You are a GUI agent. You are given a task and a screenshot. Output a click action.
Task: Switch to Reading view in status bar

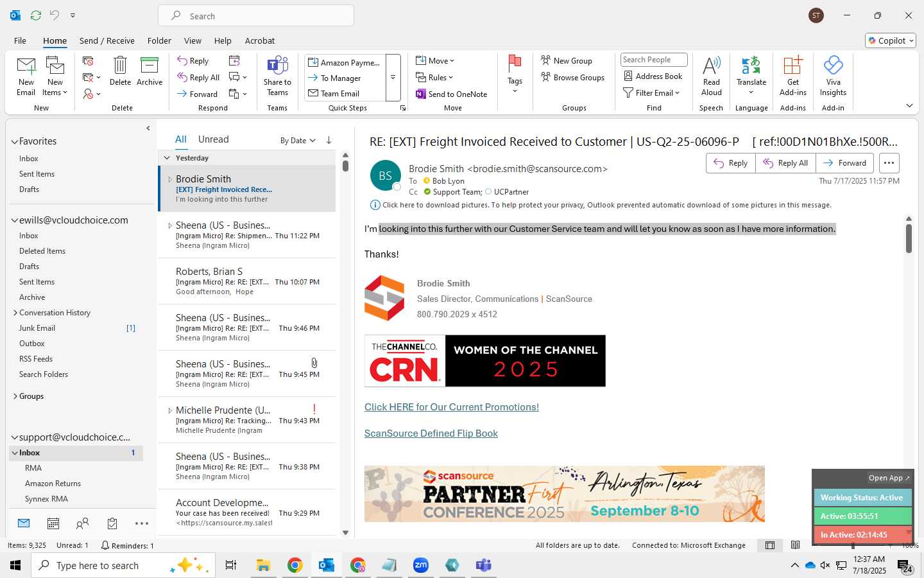[795, 545]
